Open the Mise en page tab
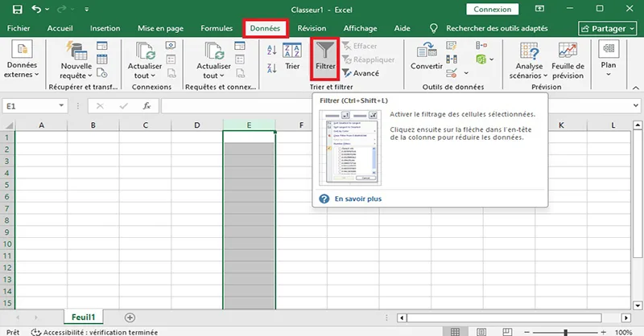This screenshot has height=336, width=644. click(x=160, y=28)
